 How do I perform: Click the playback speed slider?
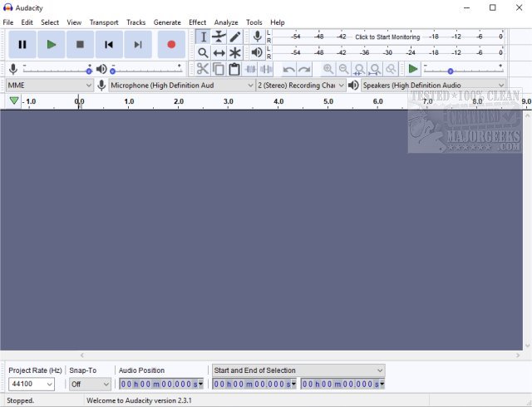tap(464, 70)
